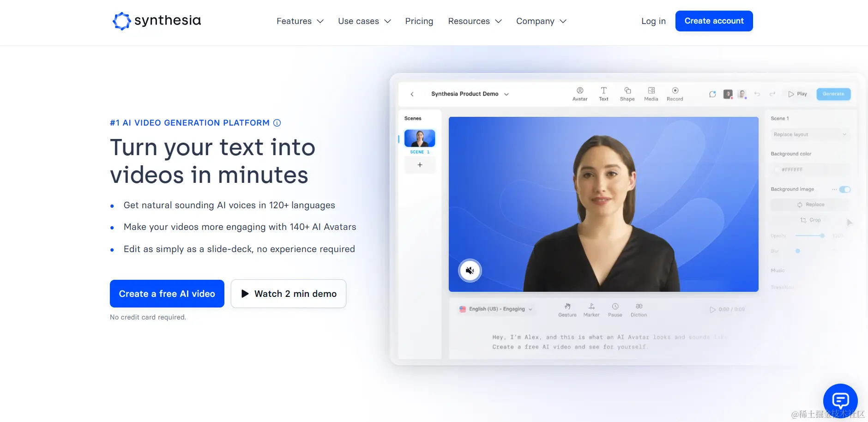Click the #FFFFFF background color field
The image size is (868, 422).
(x=810, y=170)
